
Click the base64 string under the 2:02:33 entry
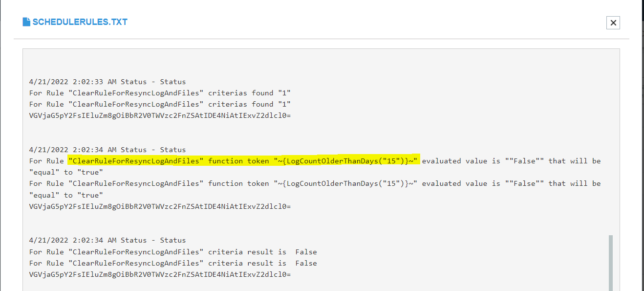[160, 115]
